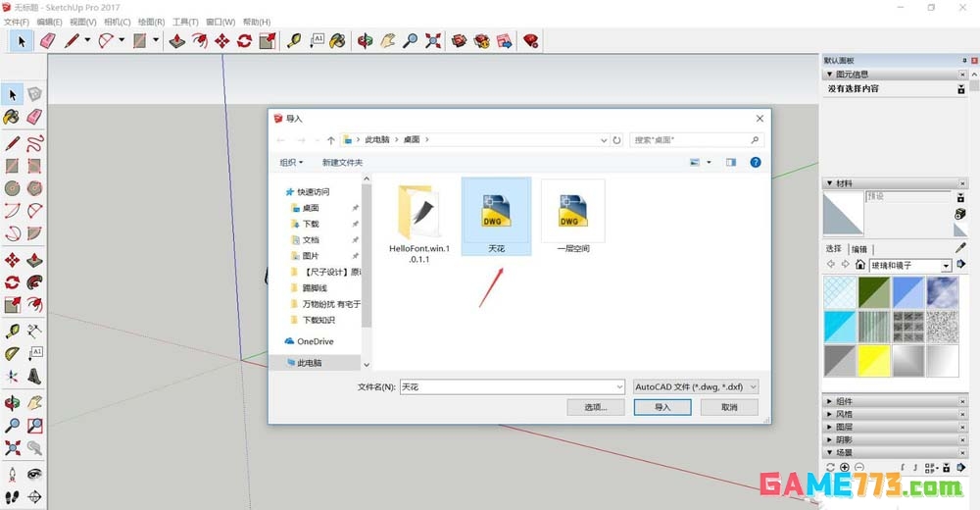Open the Extension Manager ruby icon

531,41
